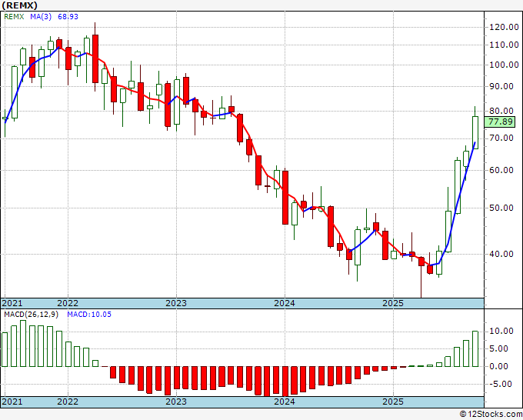Select the MACD(26,12,9) indicator label
Screen dimensions: 523x420
(x=31, y=315)
